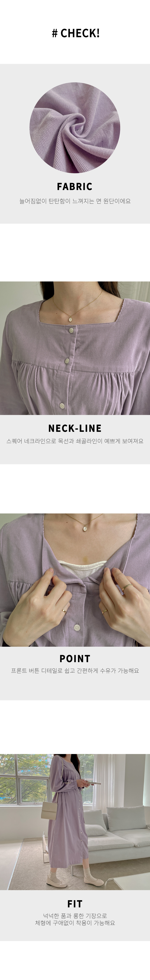Click the front button detail description text
Image resolution: width=150 pixels, height=980 pixels.
click(75, 671)
